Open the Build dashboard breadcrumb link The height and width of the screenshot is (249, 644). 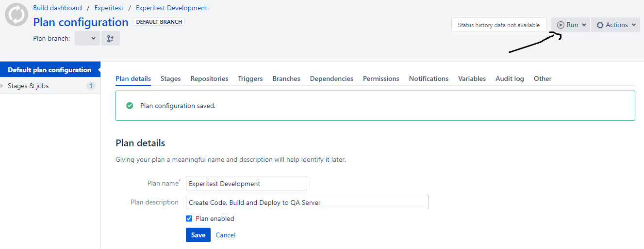coord(57,8)
